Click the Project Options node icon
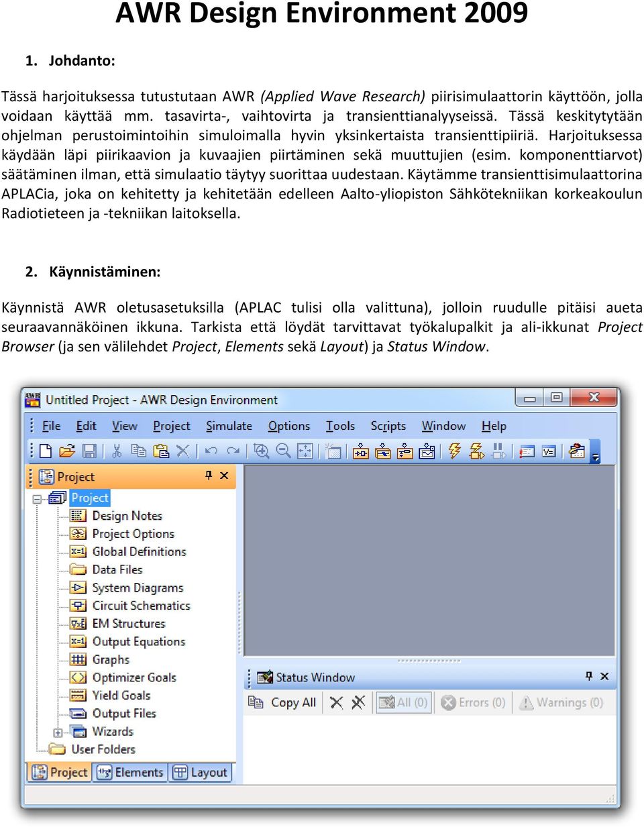This screenshot has height=827, width=644. (78, 533)
